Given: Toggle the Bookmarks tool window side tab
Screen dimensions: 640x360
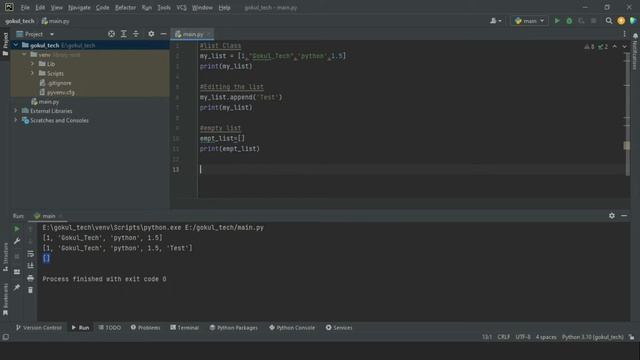Looking at the screenshot, I should (5, 300).
